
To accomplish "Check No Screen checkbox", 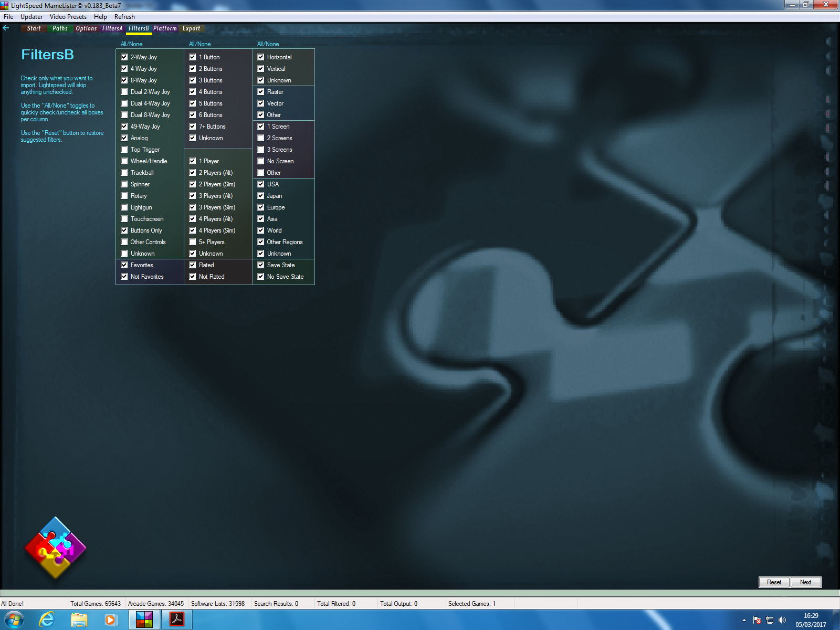I will pos(261,161).
